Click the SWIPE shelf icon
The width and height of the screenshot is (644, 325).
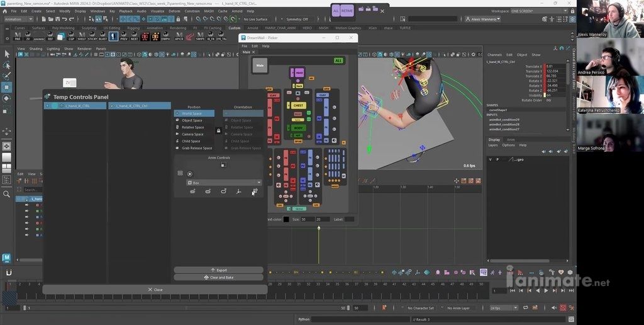point(200,37)
